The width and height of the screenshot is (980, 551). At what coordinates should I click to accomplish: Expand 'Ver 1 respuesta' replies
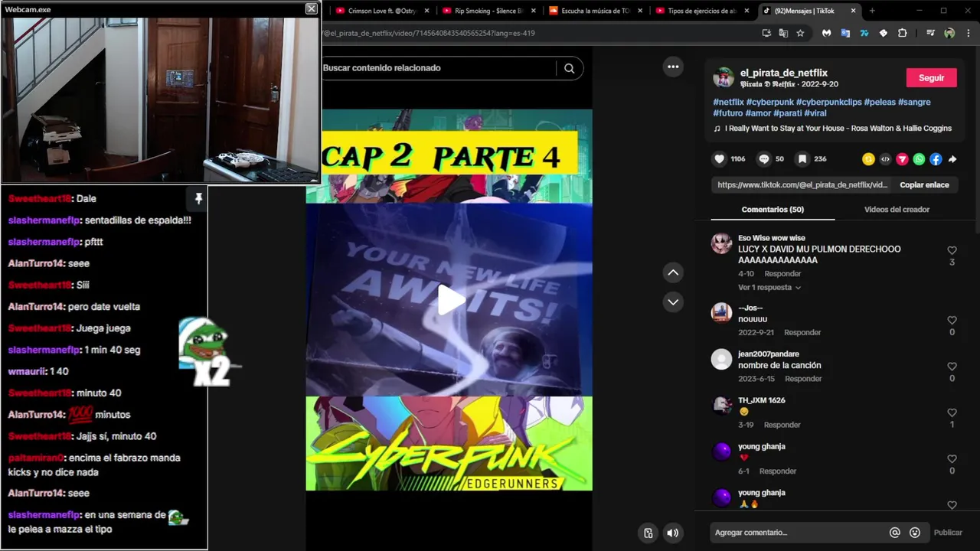coord(769,288)
